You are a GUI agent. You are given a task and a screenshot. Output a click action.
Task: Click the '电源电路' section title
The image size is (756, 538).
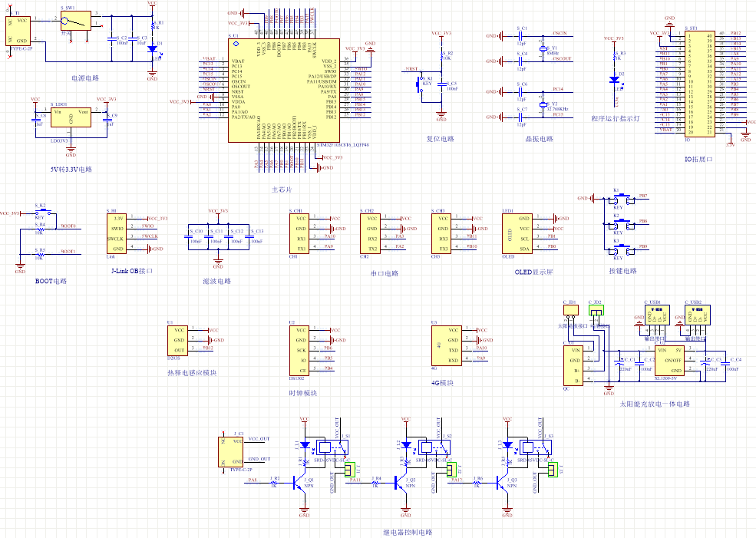point(85,78)
